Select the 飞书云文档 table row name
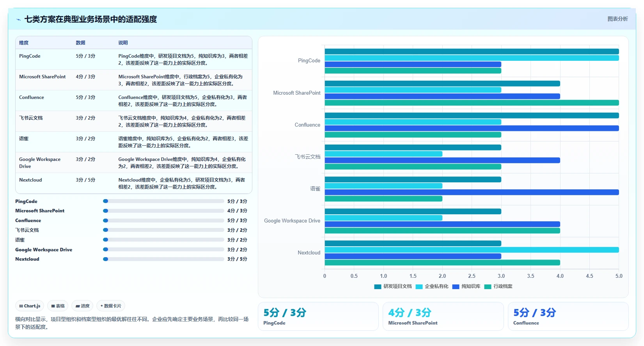Screen dimensions: 644x346 tap(31, 118)
